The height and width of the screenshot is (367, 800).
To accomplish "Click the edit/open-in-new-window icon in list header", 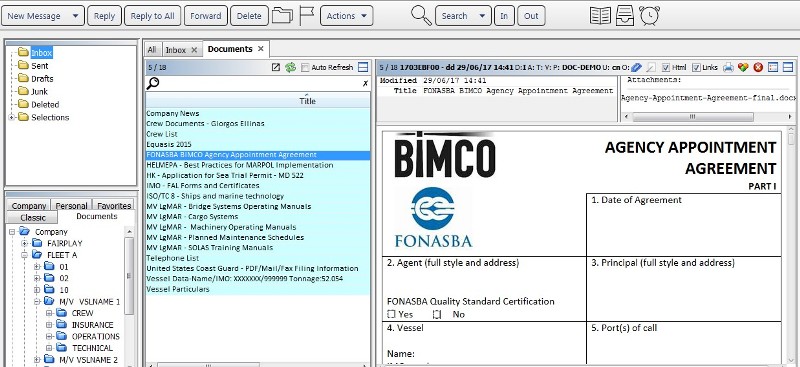I will [276, 67].
